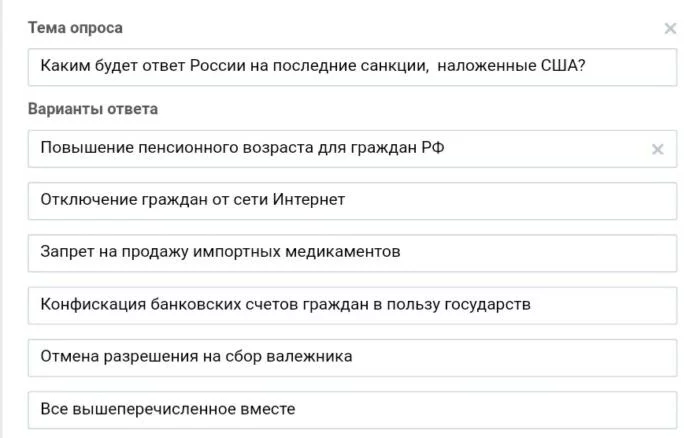The height and width of the screenshot is (438, 700).
Task: Remove the 'Повышение пенсионного возраста' answer option
Action: [x=657, y=149]
